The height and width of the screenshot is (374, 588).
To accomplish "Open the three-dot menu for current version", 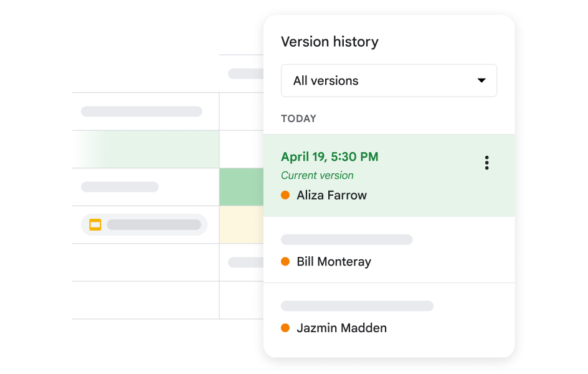I will pyautogui.click(x=486, y=163).
